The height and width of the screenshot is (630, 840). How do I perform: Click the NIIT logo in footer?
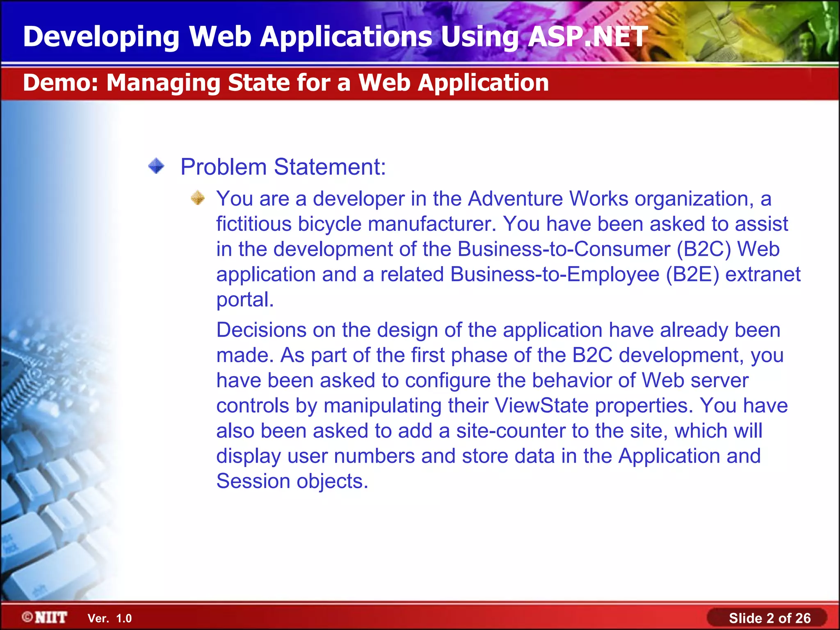tap(51, 617)
